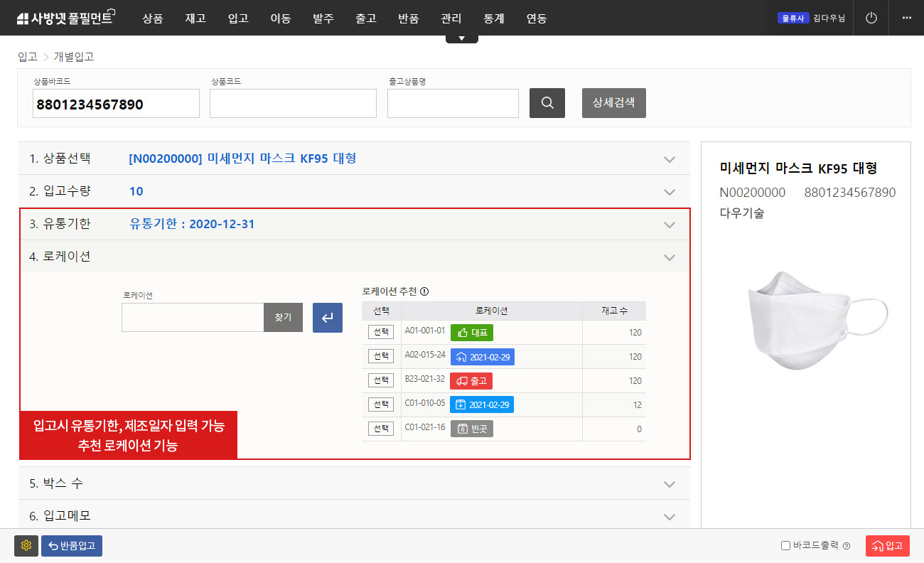924x563 pixels.
Task: Collapse the 4. 로케이션 section chevron
Action: click(669, 257)
